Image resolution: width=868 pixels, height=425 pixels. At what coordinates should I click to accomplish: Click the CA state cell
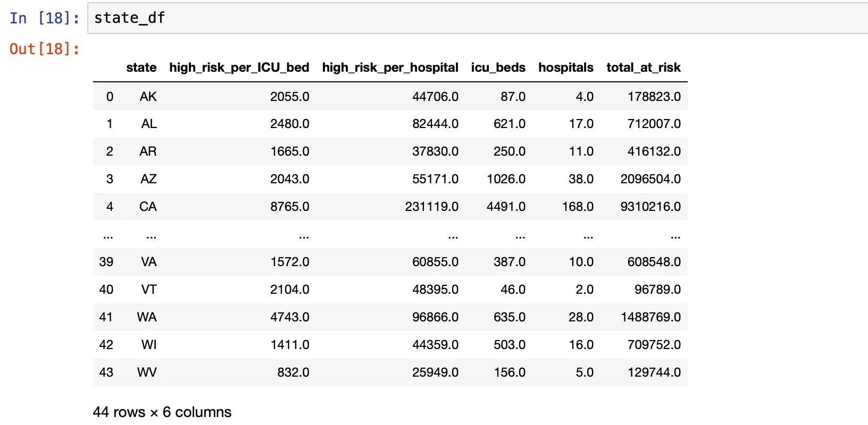coord(148,207)
